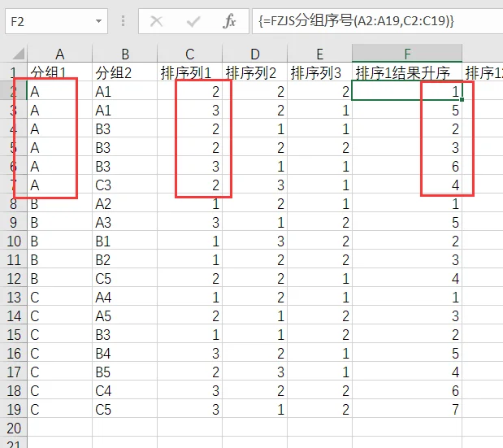Screen dimensions: 503x448
Task: Select row 9 header
Action: 14,223
